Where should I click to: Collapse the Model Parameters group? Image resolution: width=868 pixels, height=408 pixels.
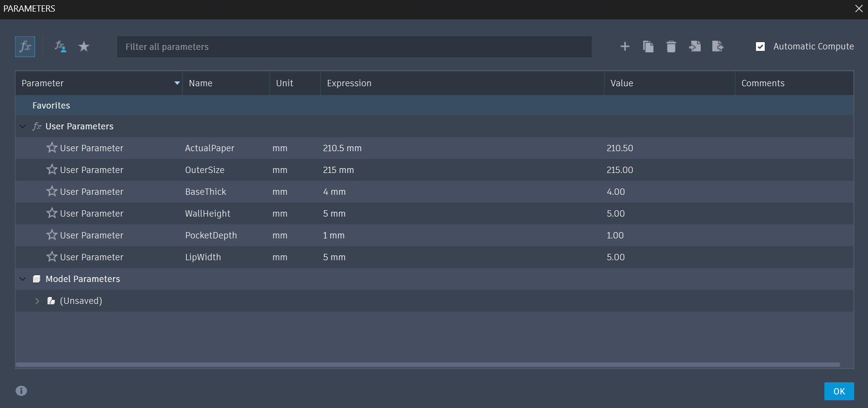click(x=23, y=279)
